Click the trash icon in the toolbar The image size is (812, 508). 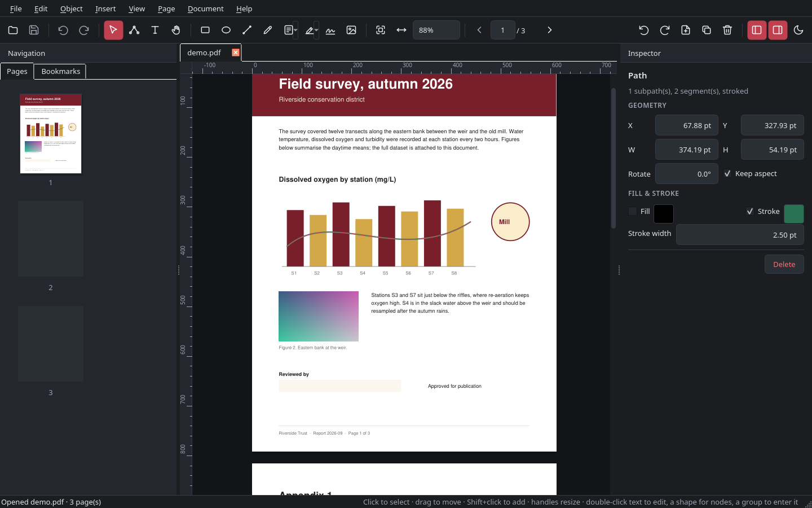click(727, 30)
